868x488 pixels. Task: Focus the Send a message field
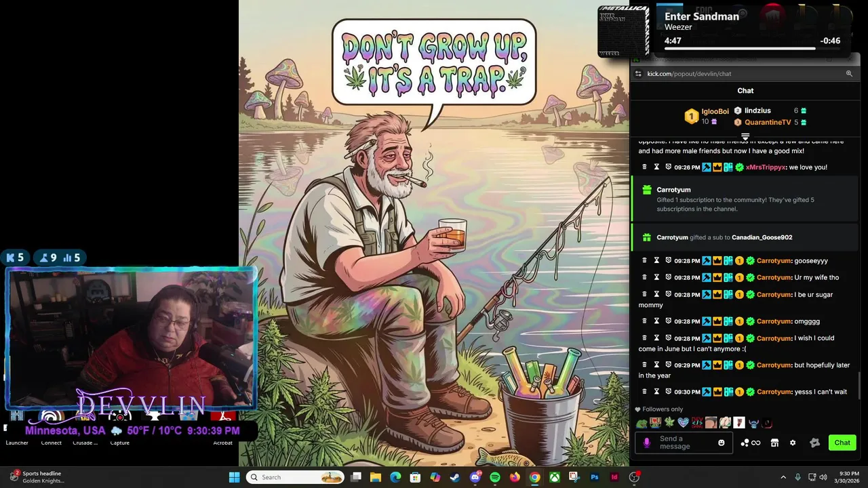(x=682, y=443)
